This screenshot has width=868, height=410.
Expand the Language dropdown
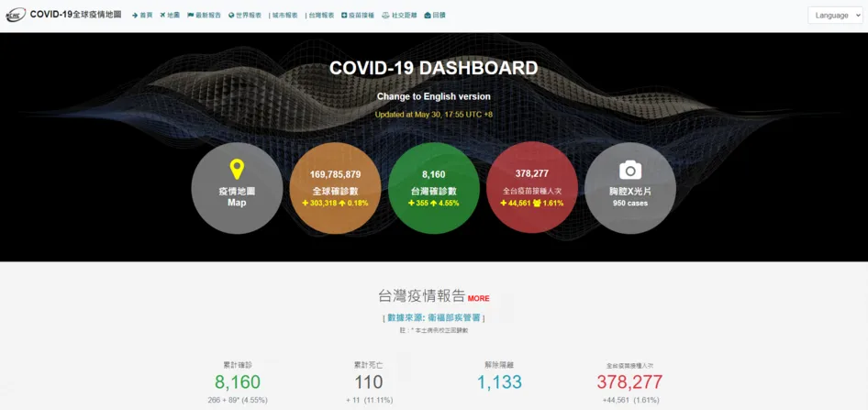[x=835, y=16]
